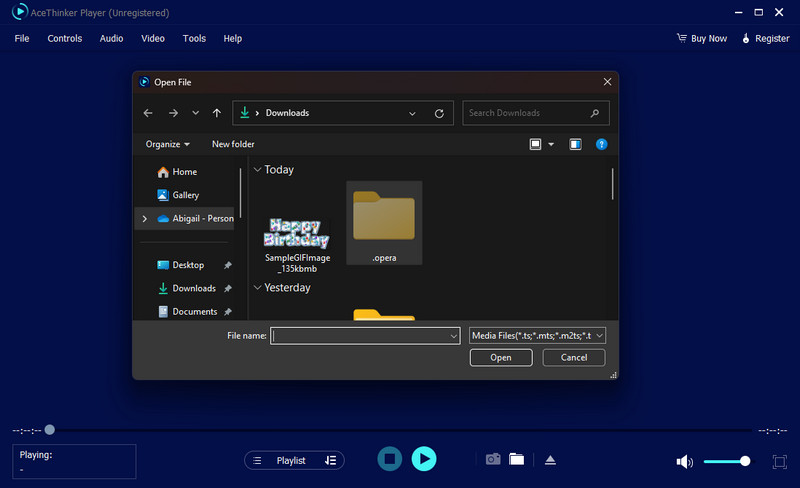800x488 pixels.
Task: Select Downloads in navigation pane
Action: 194,288
